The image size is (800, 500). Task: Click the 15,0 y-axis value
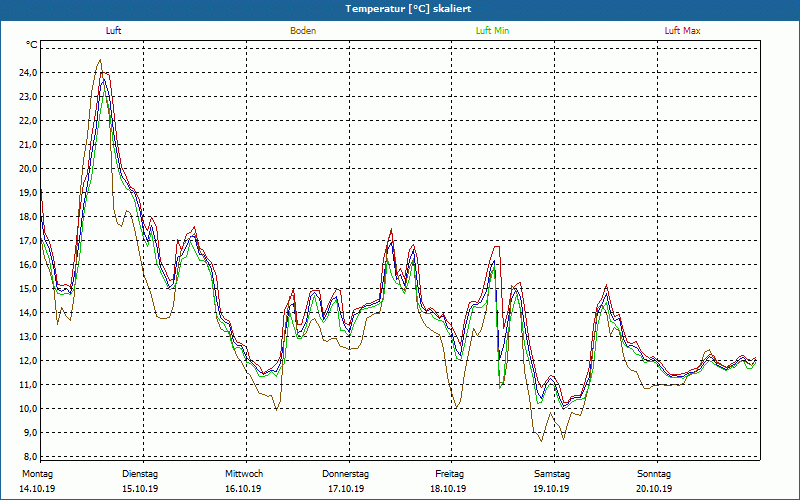pyautogui.click(x=29, y=288)
